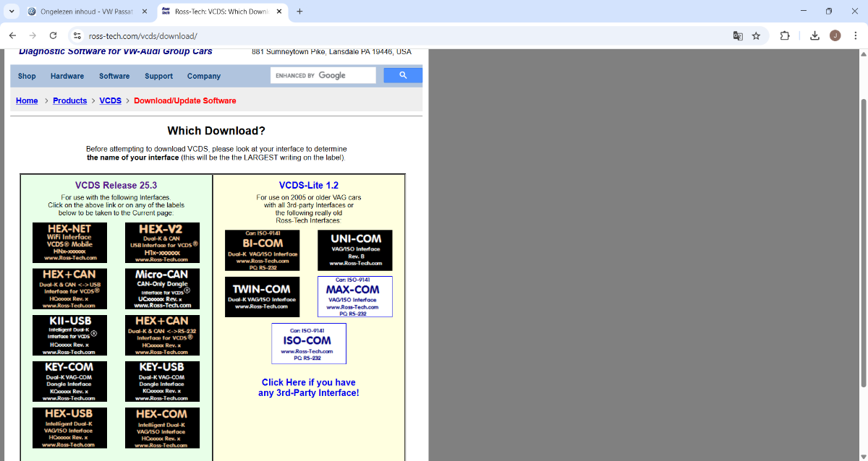Click the VCDS-Lite 1.2 heading link
Screen dimensions: 868x461
tap(309, 186)
